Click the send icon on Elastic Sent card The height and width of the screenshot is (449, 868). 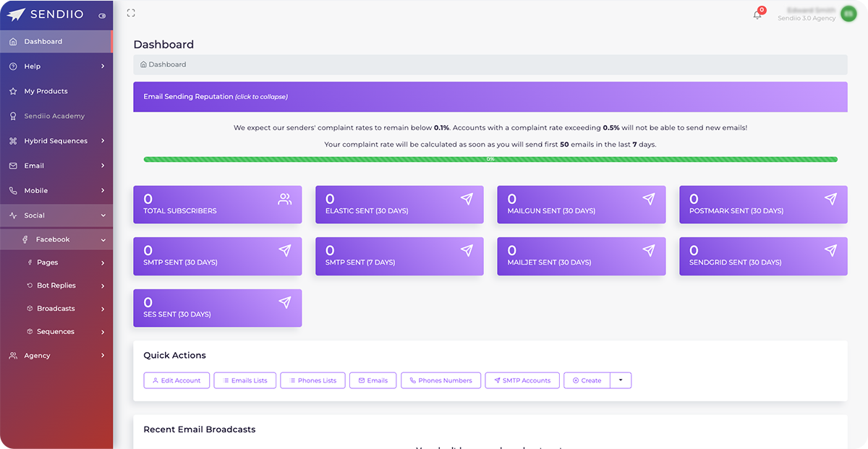467,199
